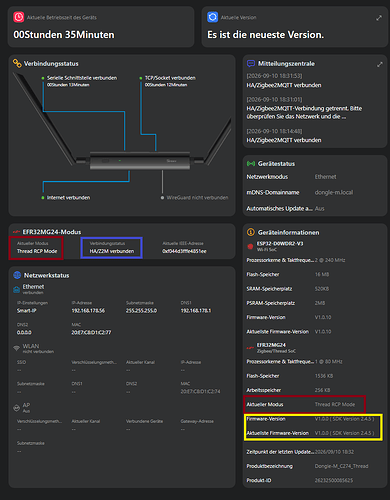The width and height of the screenshot is (390, 500).
Task: Click the Netzwerkstatus globe icon
Action: 17,275
